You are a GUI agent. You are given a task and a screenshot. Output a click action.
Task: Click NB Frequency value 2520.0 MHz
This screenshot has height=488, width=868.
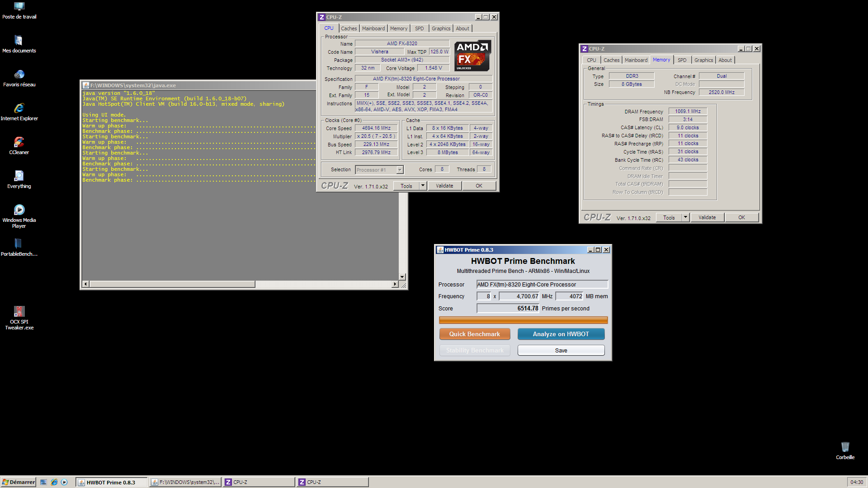coord(721,92)
